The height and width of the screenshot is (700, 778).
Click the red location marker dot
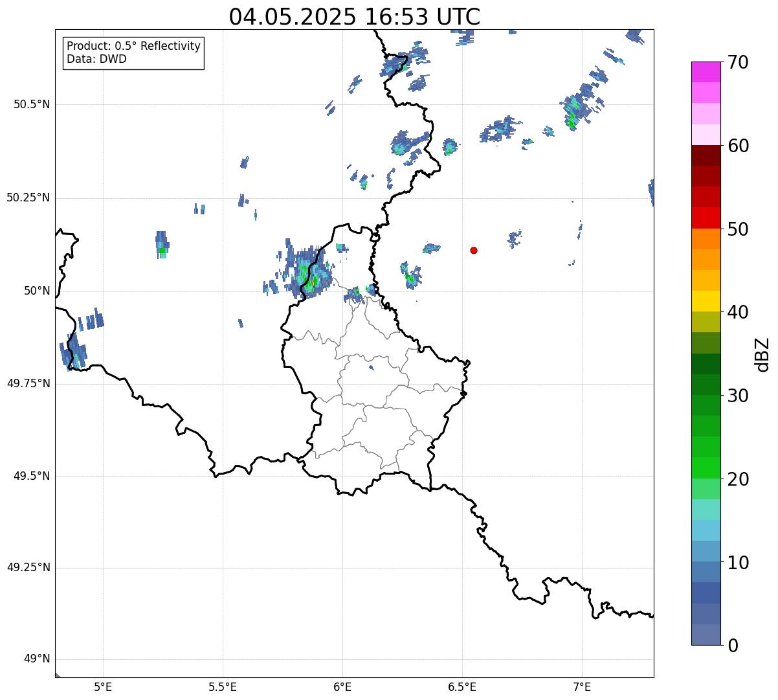474,250
